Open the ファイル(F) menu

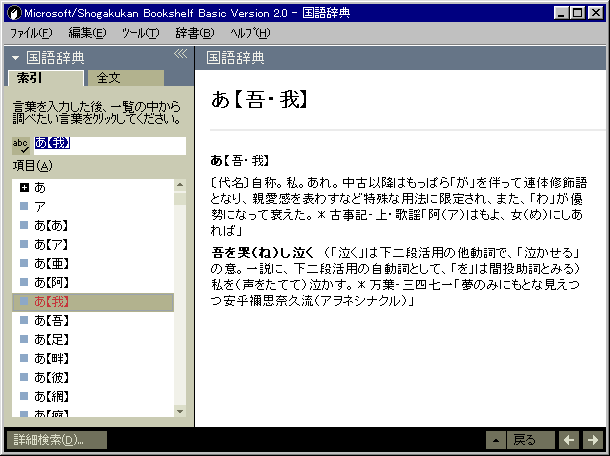31,33
